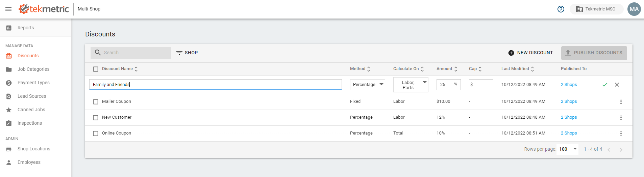Click the discount Search field
The height and width of the screenshot is (177, 644).
[x=131, y=53]
